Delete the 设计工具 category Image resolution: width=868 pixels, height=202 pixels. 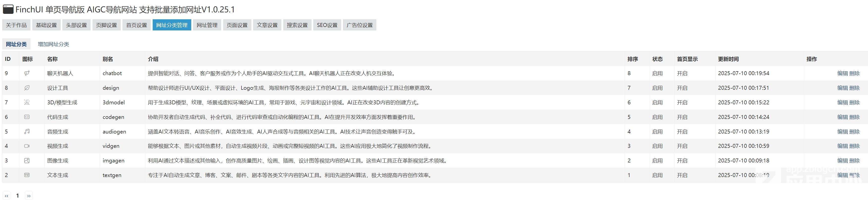tap(854, 88)
